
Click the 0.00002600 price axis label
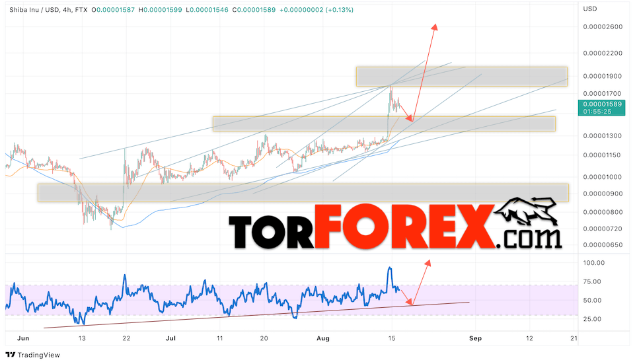point(603,26)
